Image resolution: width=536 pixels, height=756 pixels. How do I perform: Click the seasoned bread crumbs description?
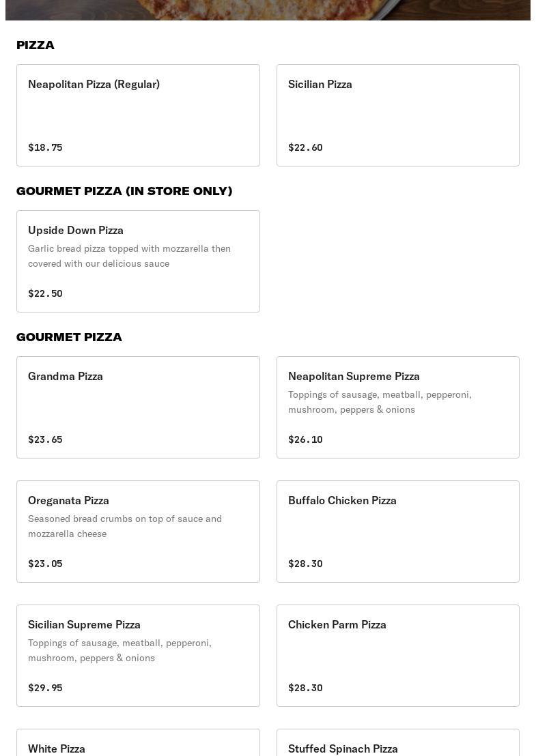[125, 526]
